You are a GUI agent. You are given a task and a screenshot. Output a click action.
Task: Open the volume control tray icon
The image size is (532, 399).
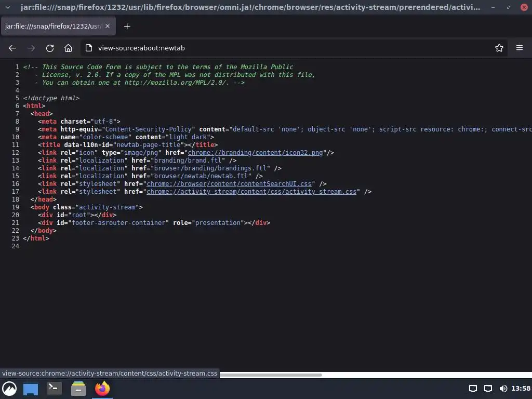(x=503, y=389)
